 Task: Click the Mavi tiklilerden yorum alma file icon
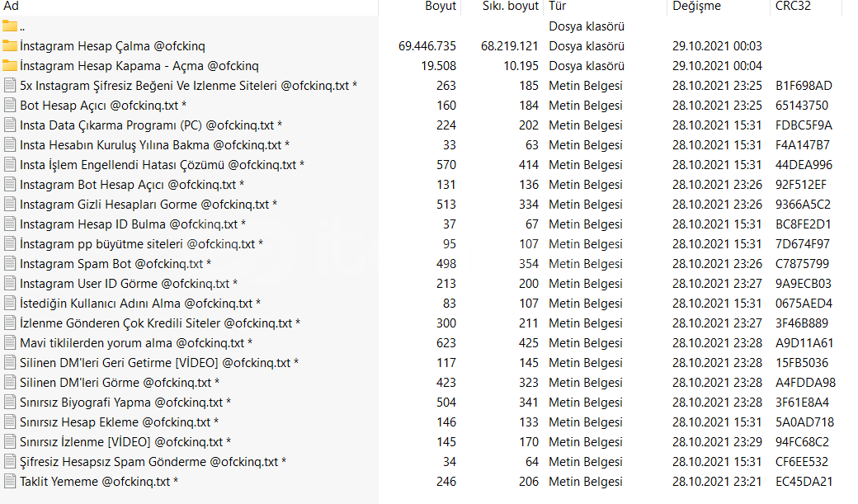point(9,343)
